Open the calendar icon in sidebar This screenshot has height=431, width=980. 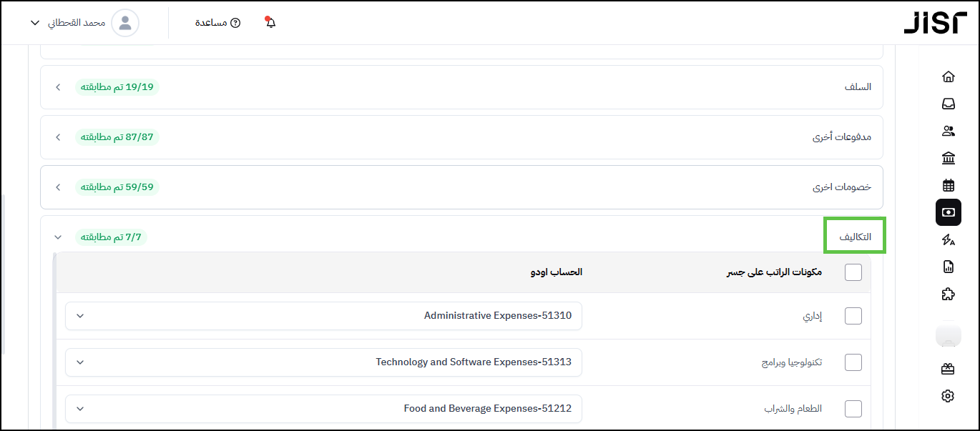949,185
